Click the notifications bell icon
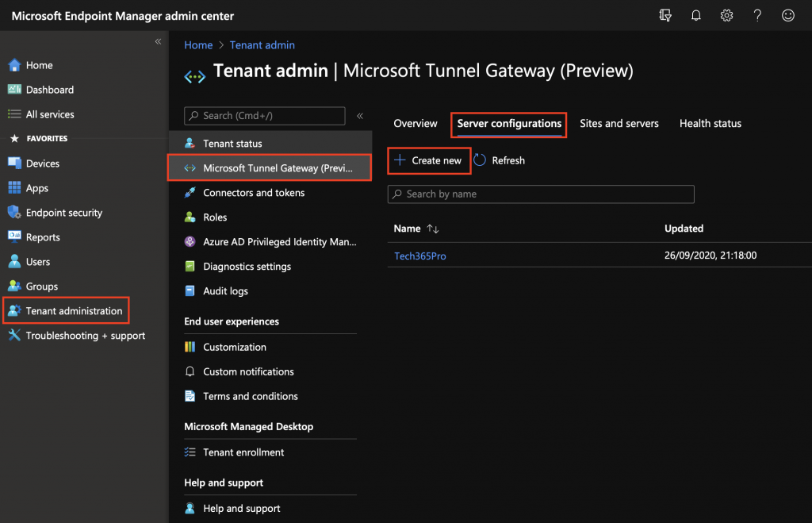Viewport: 812px width, 523px height. (x=695, y=16)
